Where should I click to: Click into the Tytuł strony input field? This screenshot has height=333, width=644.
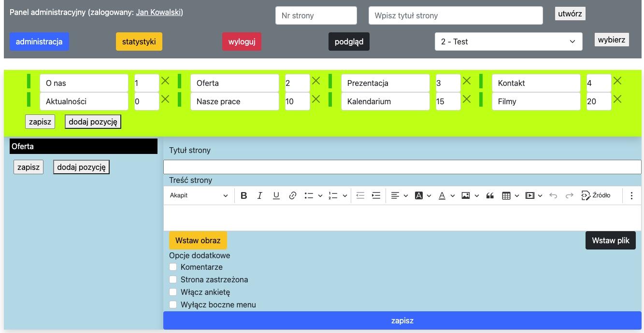pos(402,167)
